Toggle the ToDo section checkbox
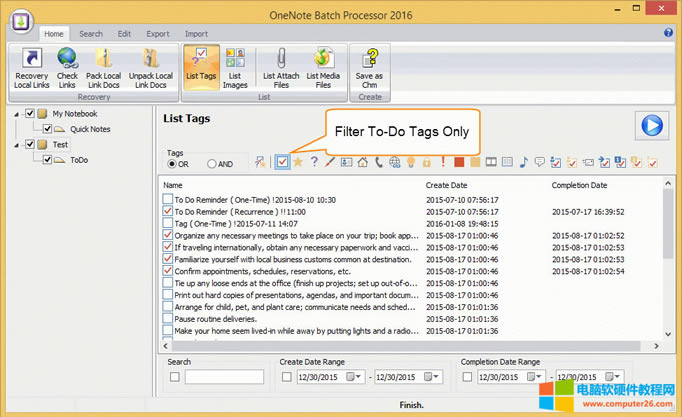Viewport: 682px width, 417px height. 47,159
